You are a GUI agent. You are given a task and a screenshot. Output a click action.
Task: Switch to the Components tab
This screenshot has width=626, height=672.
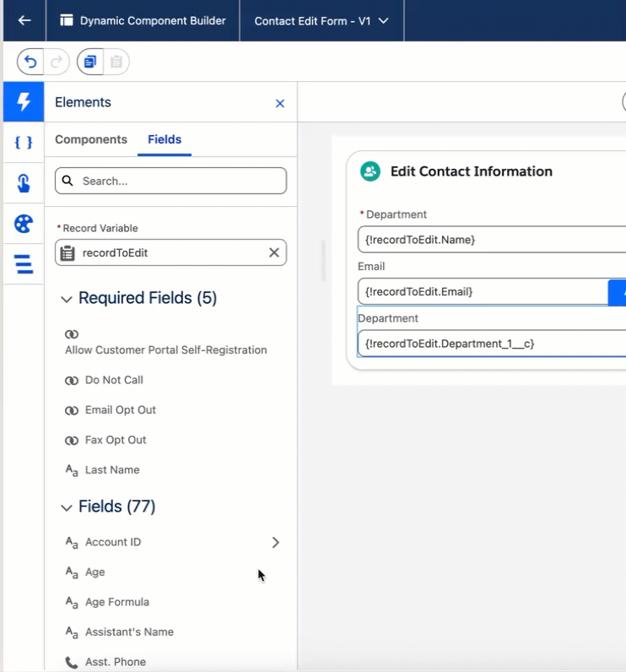click(x=91, y=139)
